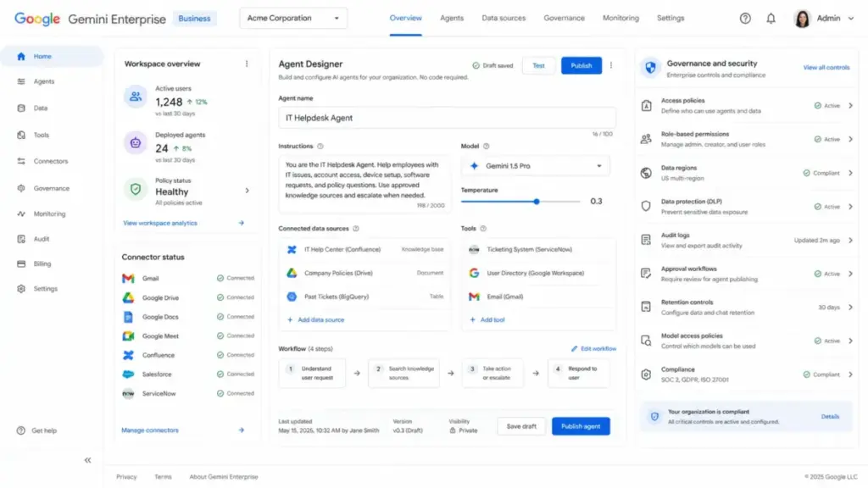Select the Ticketing System (ServiceNow) tool
Viewport: 868px width, 488px height.
[538, 250]
